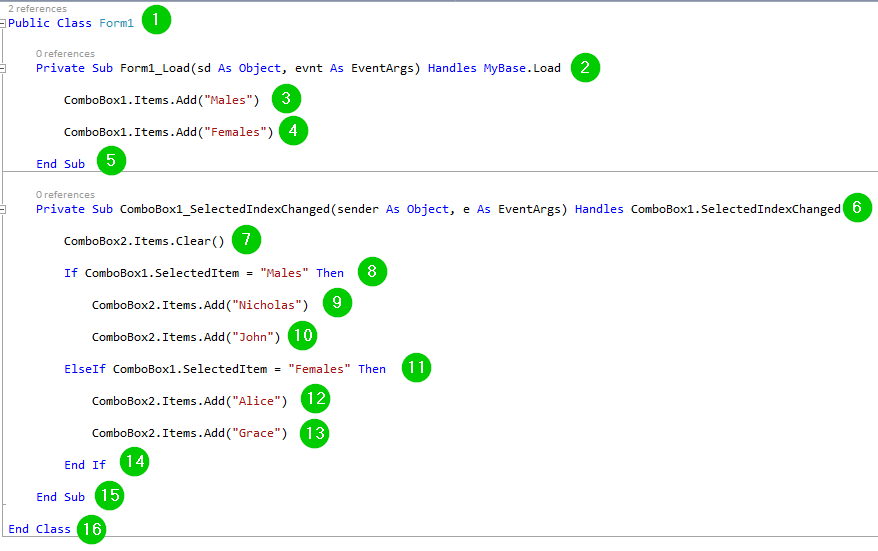Click the green marker numbered 1
This screenshot has width=878, height=551.
[156, 19]
